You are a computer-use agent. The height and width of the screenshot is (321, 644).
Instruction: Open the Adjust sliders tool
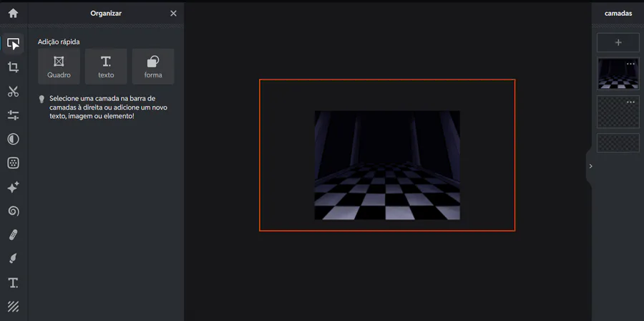(13, 115)
